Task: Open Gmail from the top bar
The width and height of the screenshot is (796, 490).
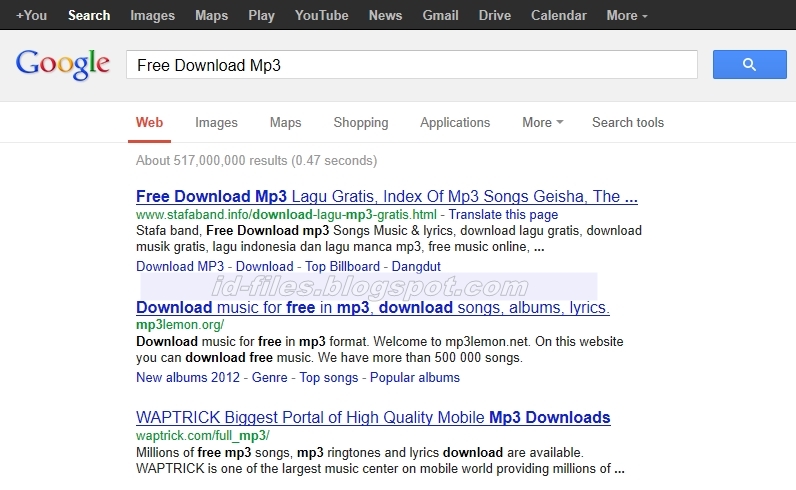Action: tap(440, 15)
